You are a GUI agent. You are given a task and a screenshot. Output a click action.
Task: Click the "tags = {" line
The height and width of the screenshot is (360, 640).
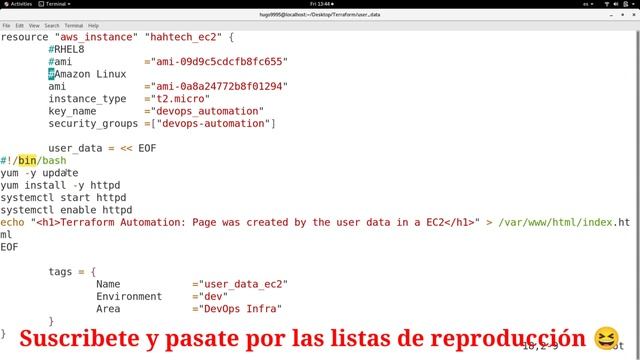(72, 272)
